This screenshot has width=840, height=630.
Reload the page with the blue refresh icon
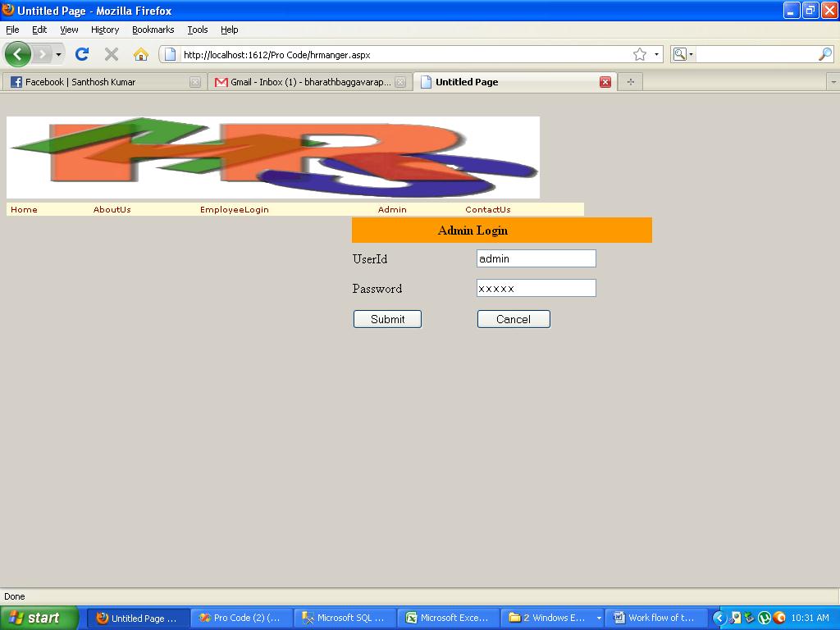[82, 54]
